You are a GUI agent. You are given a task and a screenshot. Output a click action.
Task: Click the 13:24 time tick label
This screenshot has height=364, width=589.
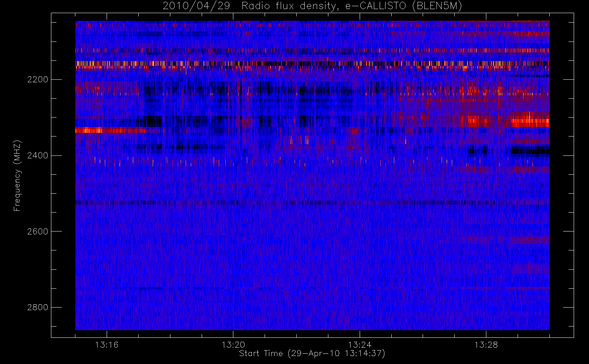(360, 344)
